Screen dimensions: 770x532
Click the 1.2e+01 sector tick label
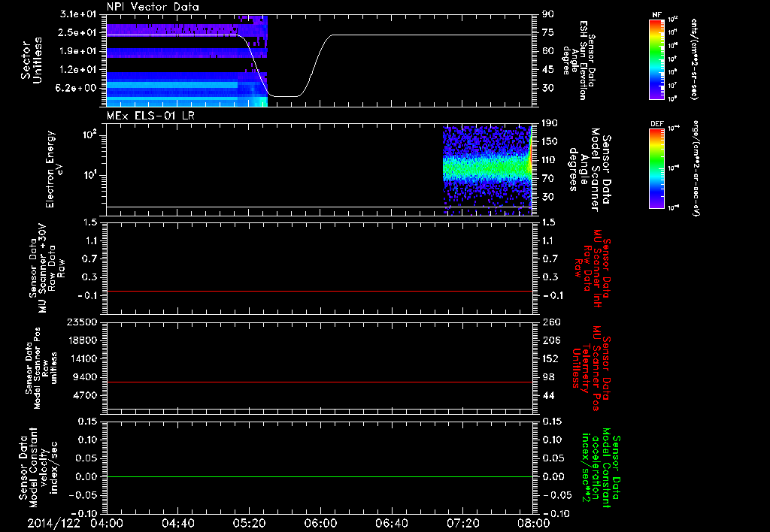[x=77, y=70]
